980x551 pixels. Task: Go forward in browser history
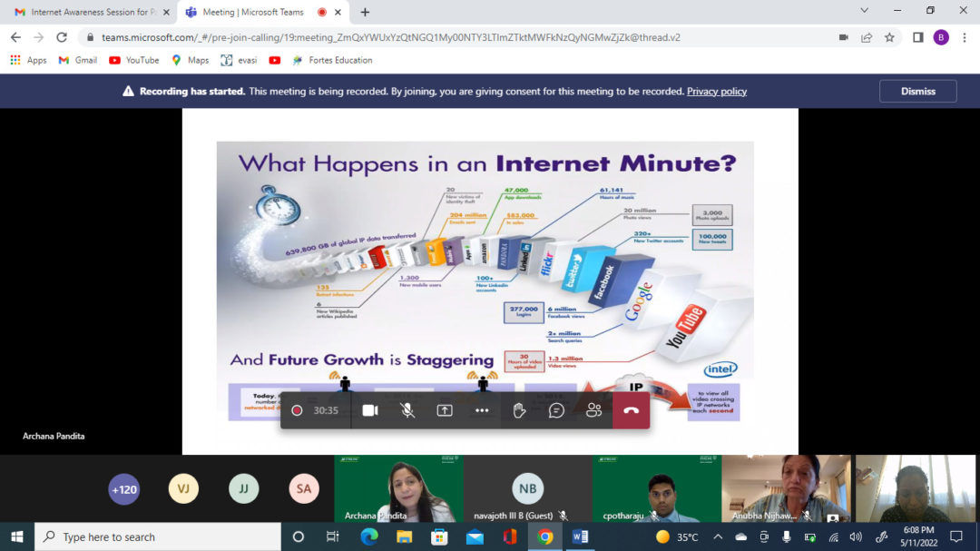(39, 37)
